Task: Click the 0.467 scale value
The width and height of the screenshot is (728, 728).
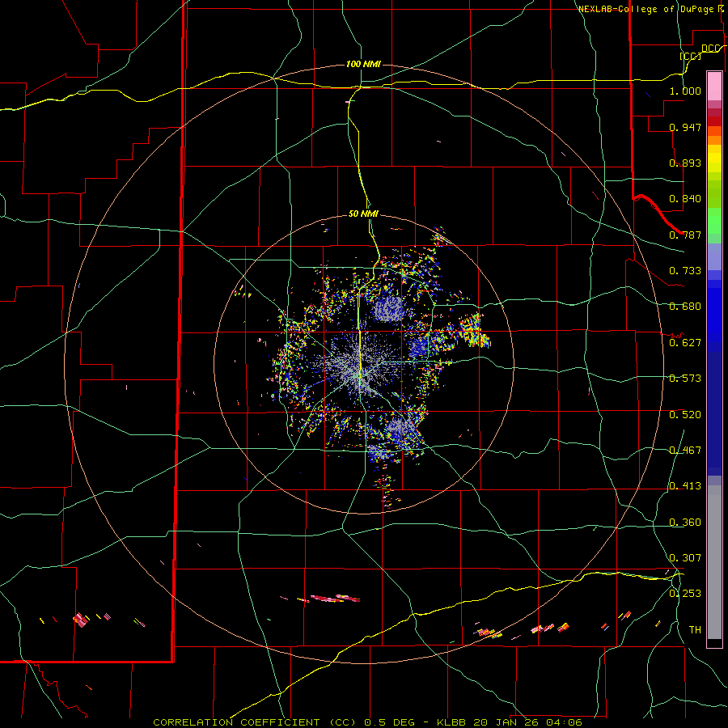Action: 685,451
